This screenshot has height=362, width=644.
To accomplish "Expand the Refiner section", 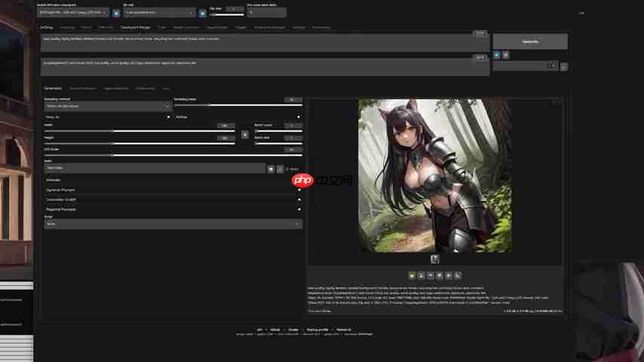I will click(x=239, y=117).
